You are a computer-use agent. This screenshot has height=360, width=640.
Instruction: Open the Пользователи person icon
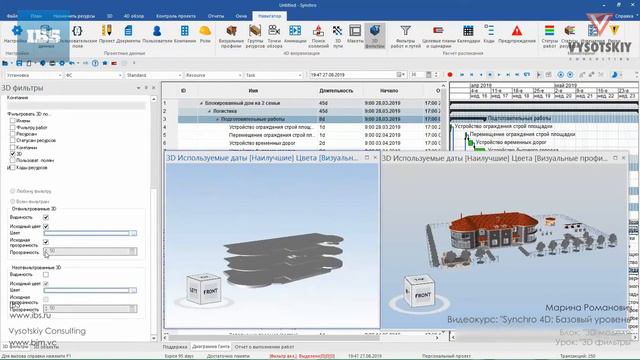click(157, 31)
